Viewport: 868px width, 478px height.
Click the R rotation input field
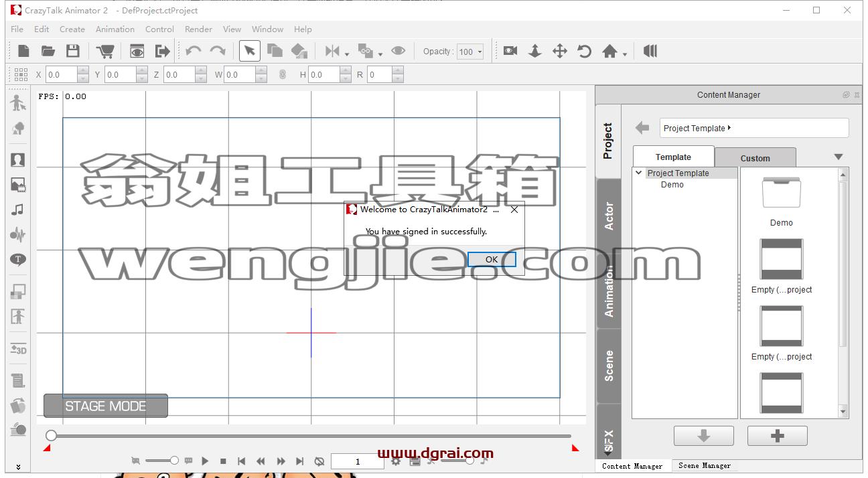(380, 75)
